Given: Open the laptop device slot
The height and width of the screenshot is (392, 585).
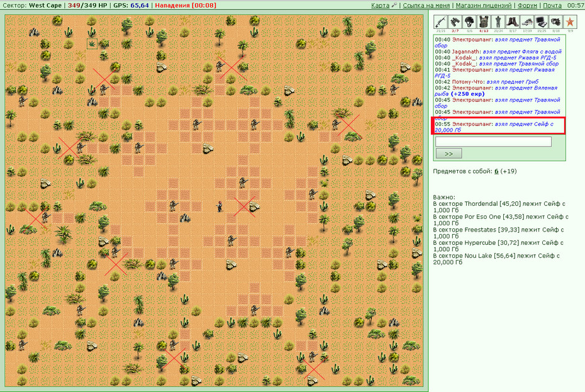Looking at the screenshot, I should click(542, 22).
